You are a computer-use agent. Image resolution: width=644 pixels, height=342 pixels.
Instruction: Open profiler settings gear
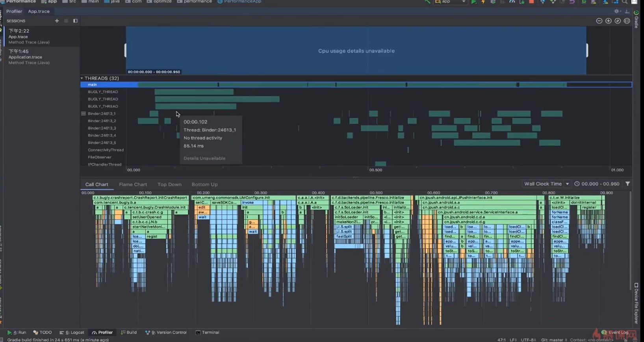(617, 11)
